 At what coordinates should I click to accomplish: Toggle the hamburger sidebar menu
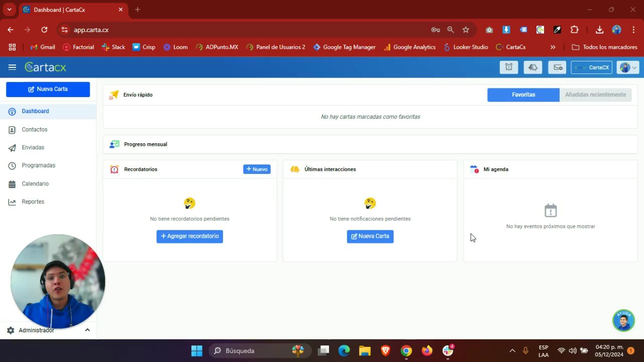[x=12, y=67]
